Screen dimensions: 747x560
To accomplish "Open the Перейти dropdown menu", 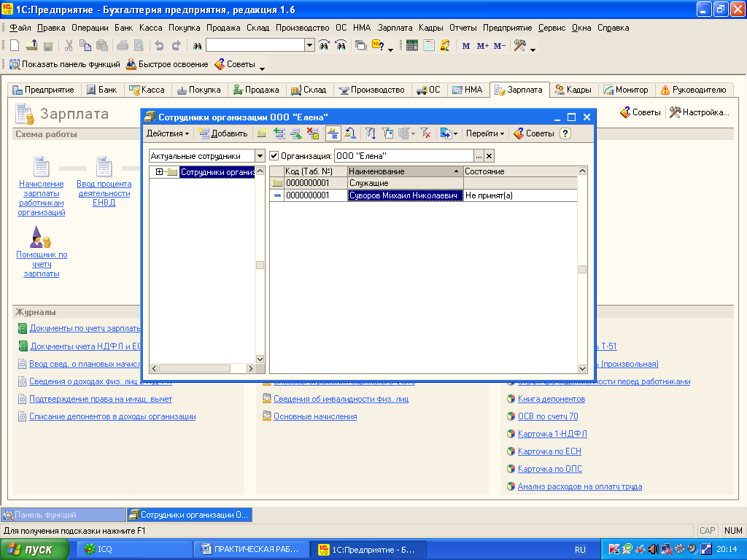I will (485, 134).
